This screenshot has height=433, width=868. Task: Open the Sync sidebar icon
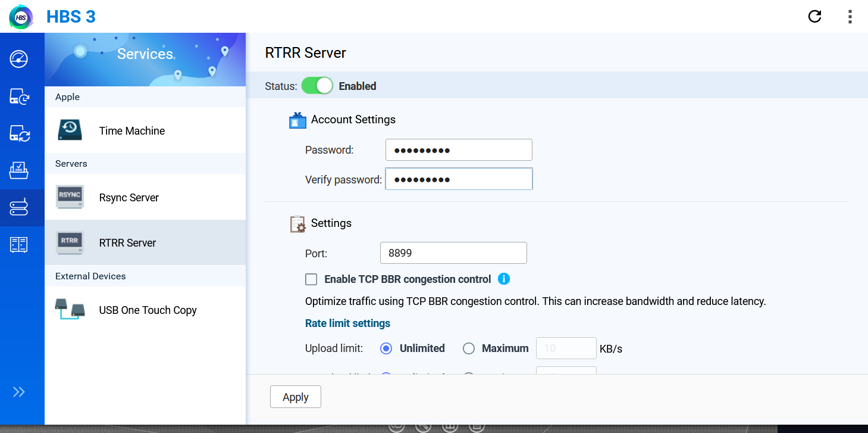click(x=19, y=133)
